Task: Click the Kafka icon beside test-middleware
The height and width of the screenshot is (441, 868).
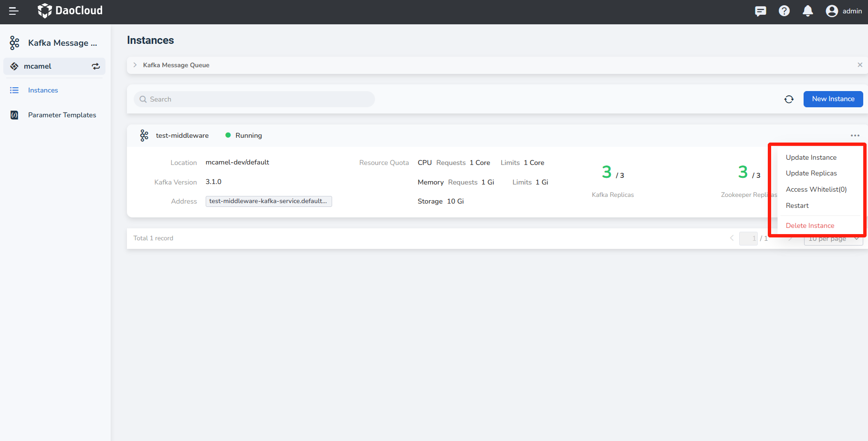Action: click(144, 135)
